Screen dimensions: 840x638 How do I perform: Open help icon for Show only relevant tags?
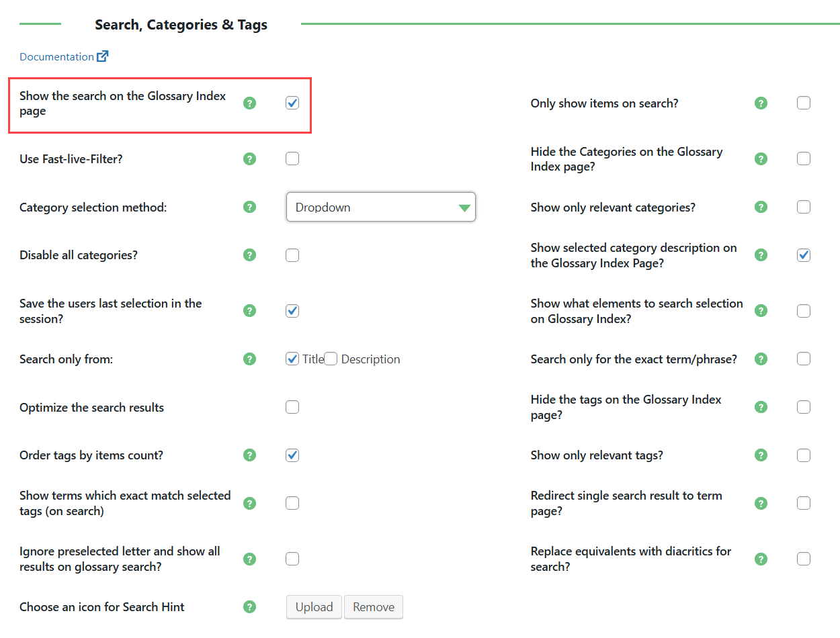pyautogui.click(x=761, y=455)
